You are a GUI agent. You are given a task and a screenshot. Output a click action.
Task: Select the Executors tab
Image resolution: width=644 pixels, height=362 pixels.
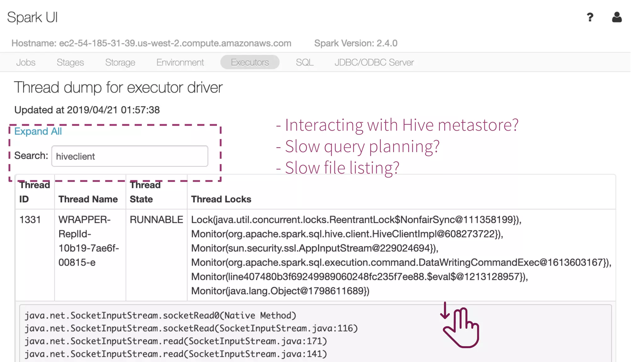(250, 62)
